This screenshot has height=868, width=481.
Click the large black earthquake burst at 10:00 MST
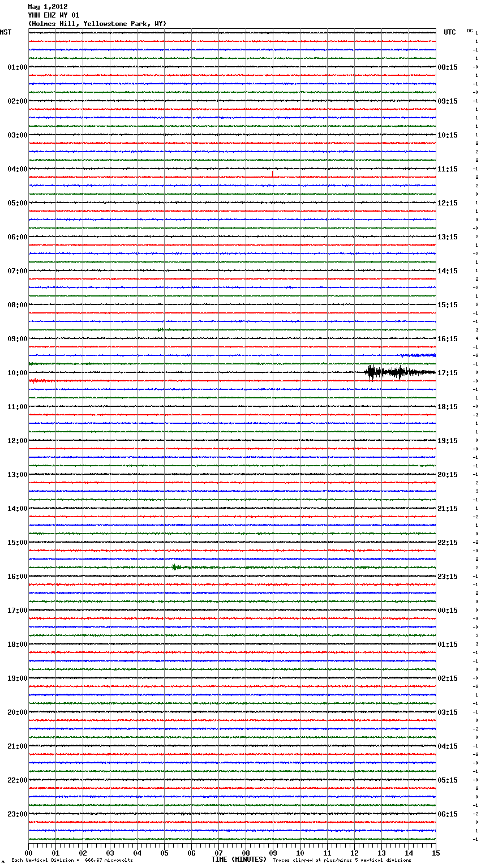coord(401,372)
